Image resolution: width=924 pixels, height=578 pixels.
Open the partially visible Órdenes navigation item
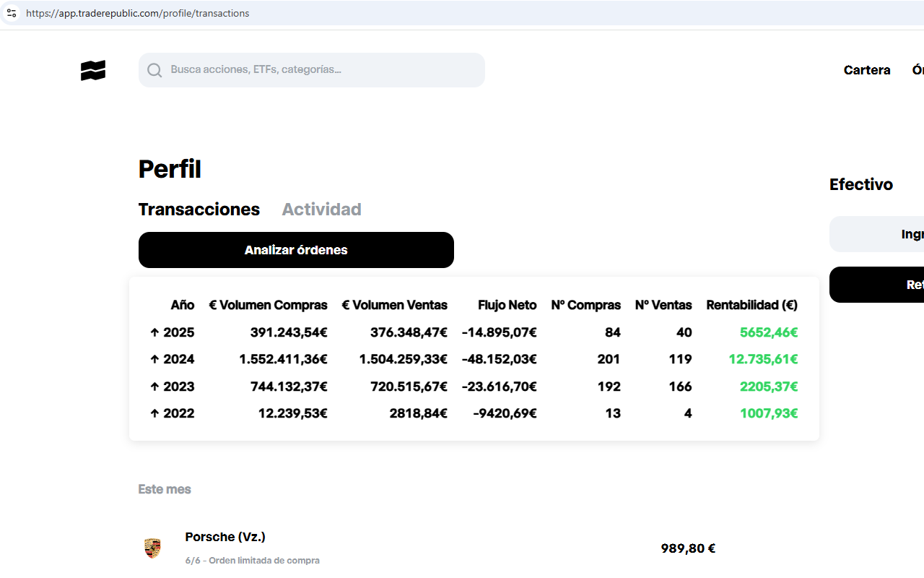coord(917,70)
